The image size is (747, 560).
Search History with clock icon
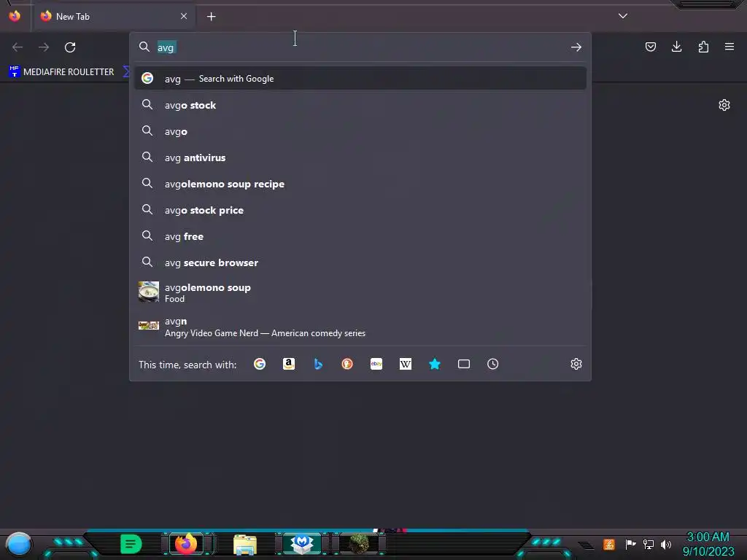point(492,365)
